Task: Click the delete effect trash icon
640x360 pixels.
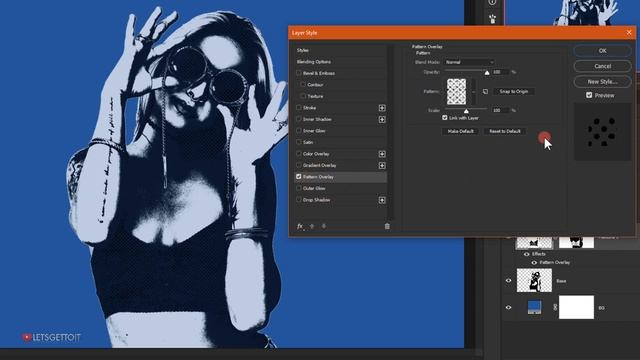Action: [387, 226]
